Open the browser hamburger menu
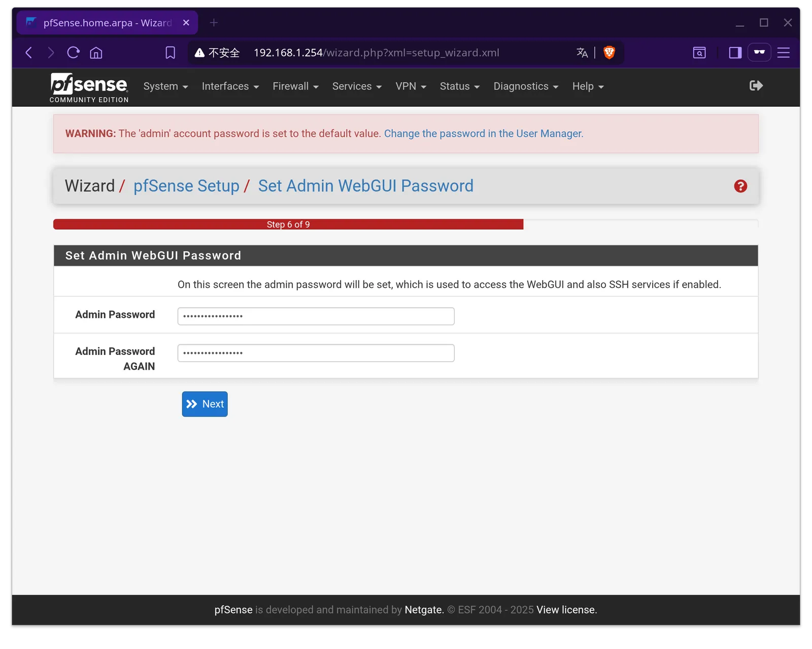This screenshot has height=649, width=812. coord(784,53)
